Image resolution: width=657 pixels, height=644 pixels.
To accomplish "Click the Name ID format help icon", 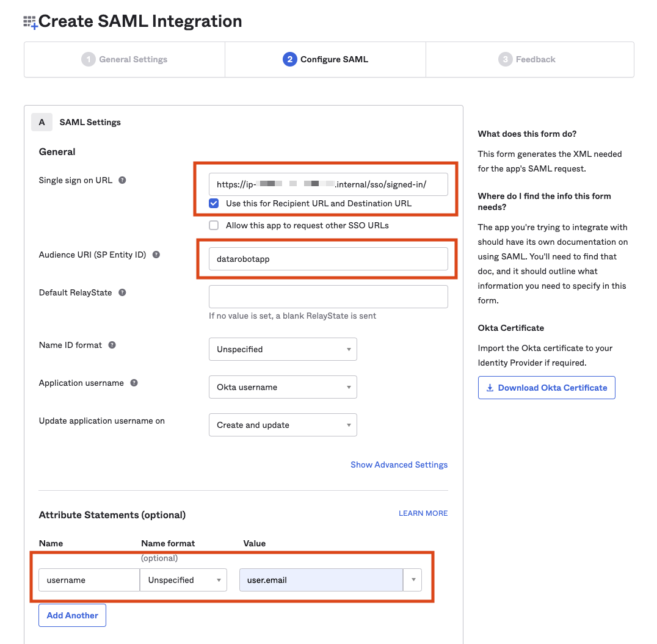I will [x=112, y=345].
